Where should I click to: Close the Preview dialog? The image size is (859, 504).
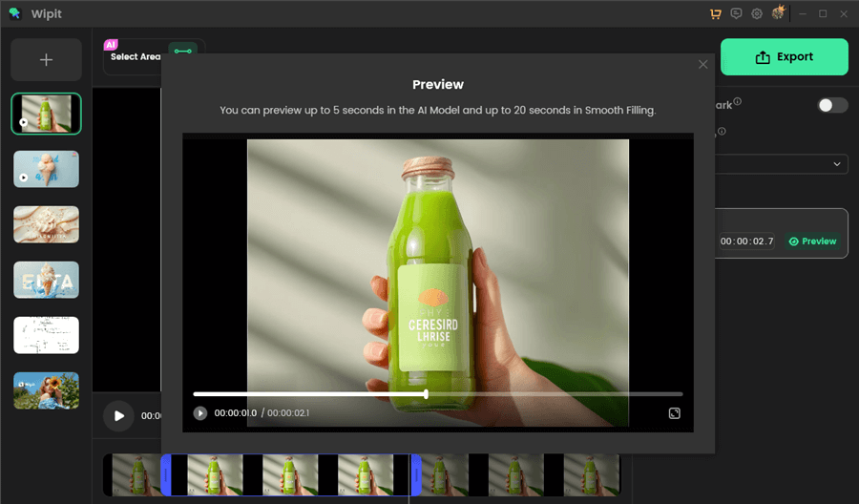tap(702, 65)
